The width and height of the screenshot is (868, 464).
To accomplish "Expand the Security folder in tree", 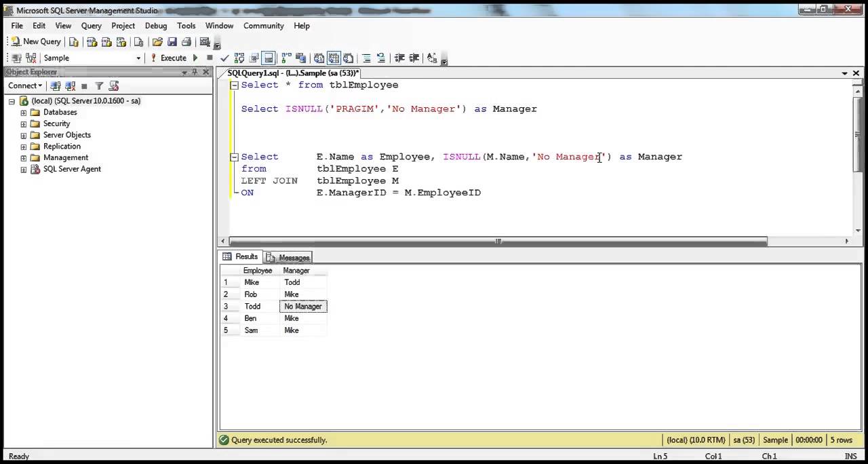I will point(24,124).
